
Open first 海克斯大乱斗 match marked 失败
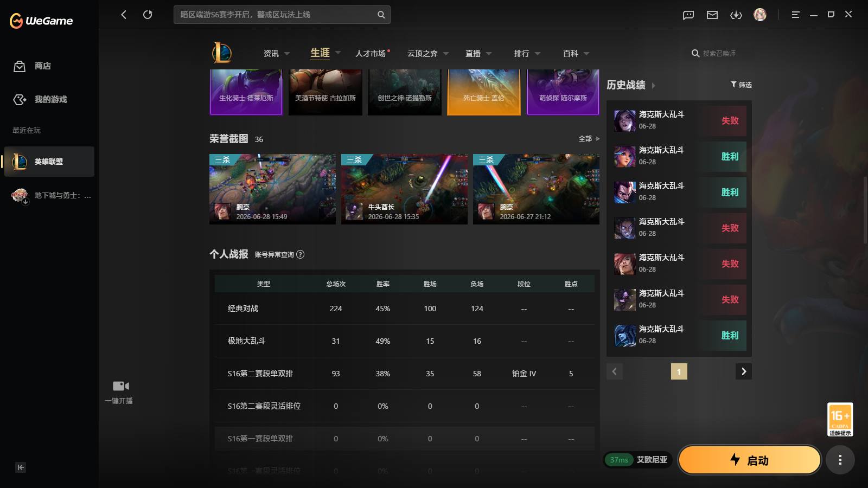679,120
